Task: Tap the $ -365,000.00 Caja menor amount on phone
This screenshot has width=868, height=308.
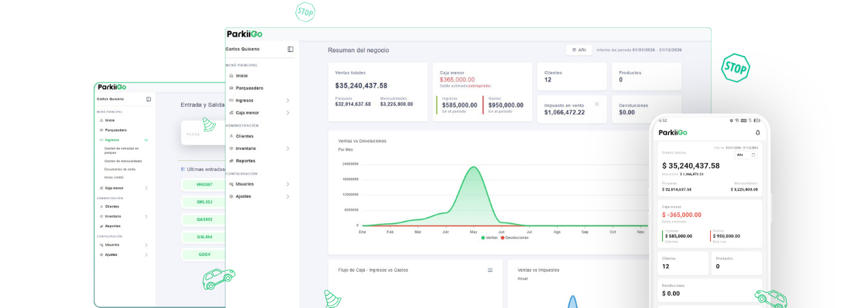Action: pyautogui.click(x=681, y=215)
